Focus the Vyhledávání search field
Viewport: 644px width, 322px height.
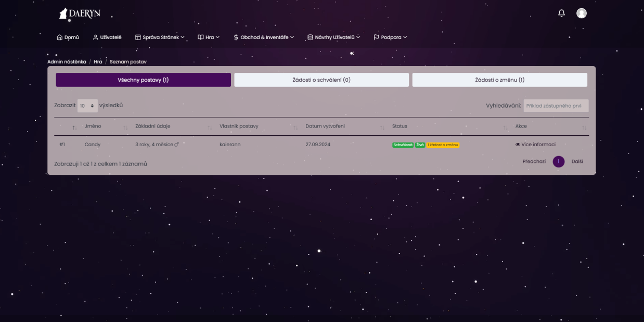(x=556, y=106)
